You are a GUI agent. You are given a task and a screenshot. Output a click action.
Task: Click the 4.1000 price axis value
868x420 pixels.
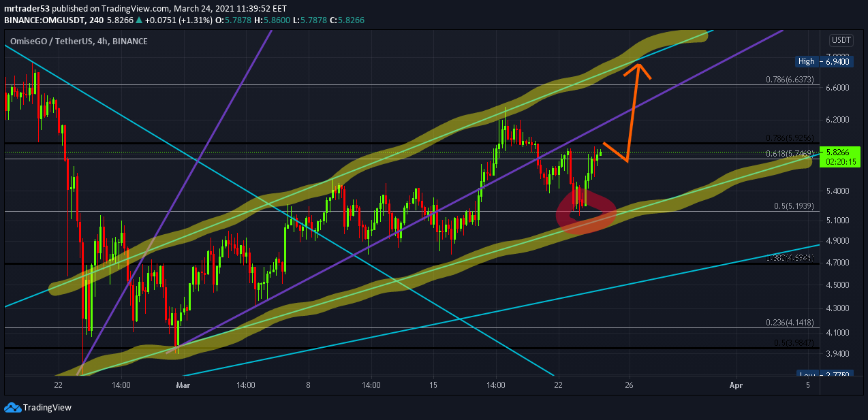[x=837, y=333]
